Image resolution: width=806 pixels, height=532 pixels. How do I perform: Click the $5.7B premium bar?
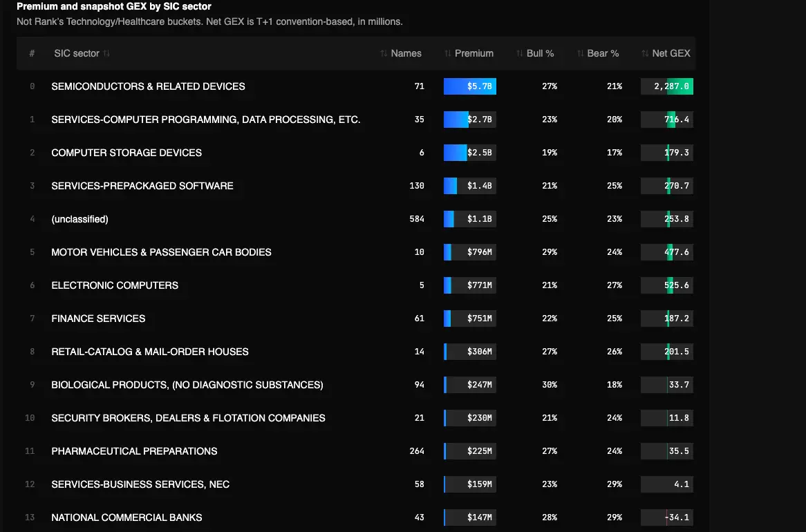470,86
